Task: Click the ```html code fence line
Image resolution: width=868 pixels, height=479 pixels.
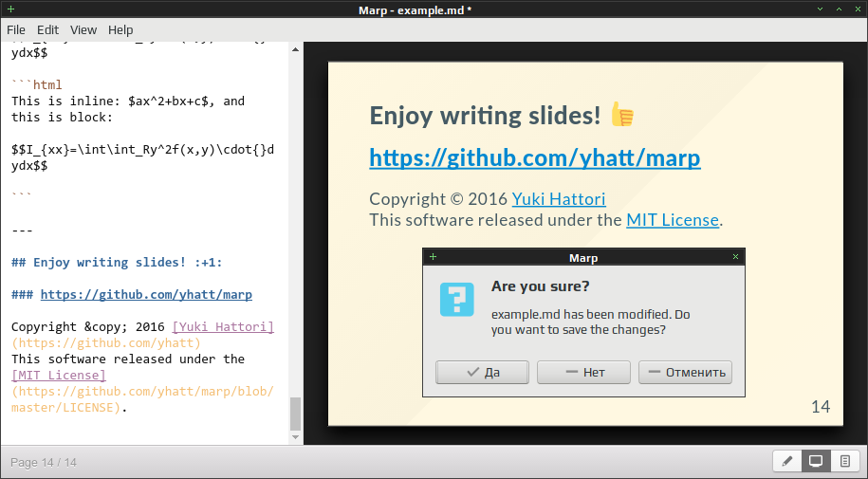Action: 37,84
